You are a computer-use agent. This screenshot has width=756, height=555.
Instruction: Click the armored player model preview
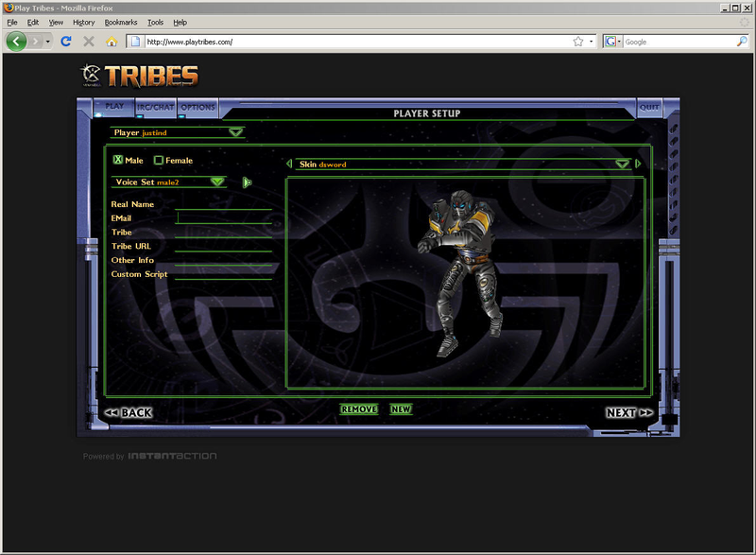click(461, 273)
